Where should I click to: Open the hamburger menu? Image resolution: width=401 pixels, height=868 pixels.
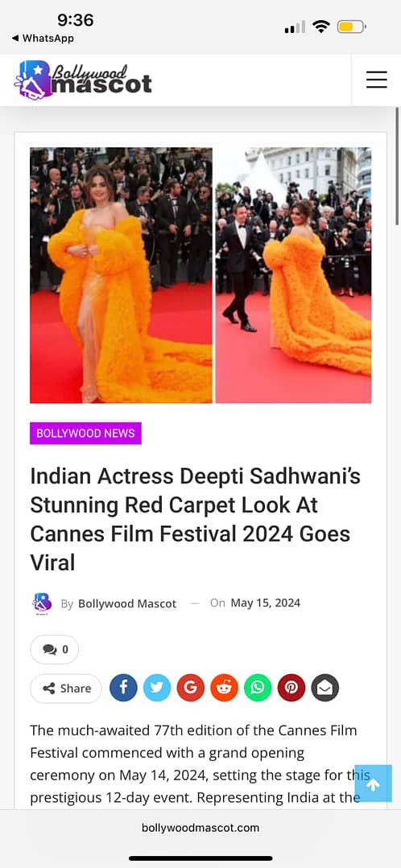pos(377,80)
